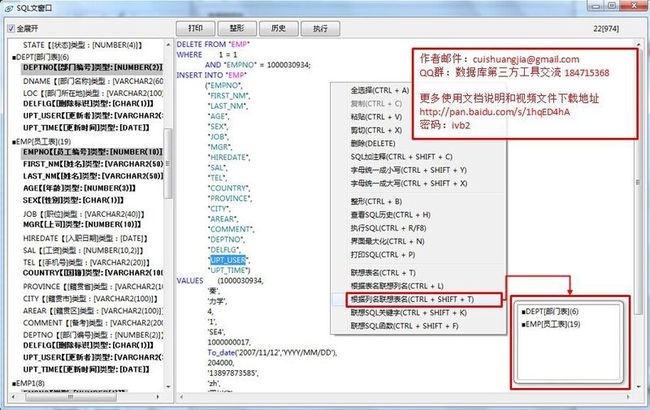Select 界面最大化(CTRL + N) entry
650x410 pixels.
pos(387,241)
